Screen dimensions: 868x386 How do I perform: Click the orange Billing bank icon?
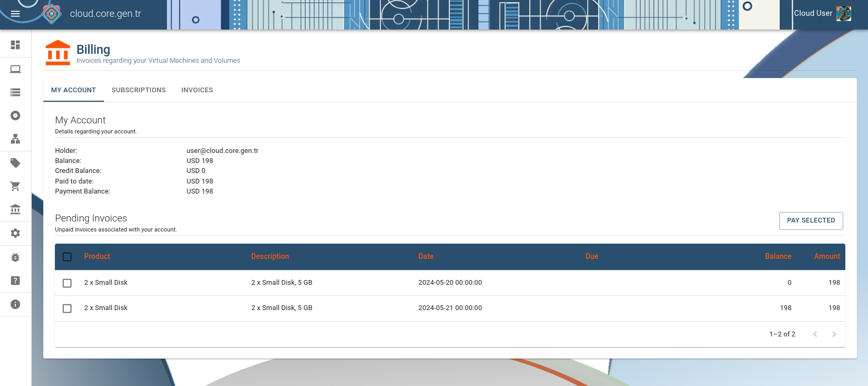(x=58, y=53)
